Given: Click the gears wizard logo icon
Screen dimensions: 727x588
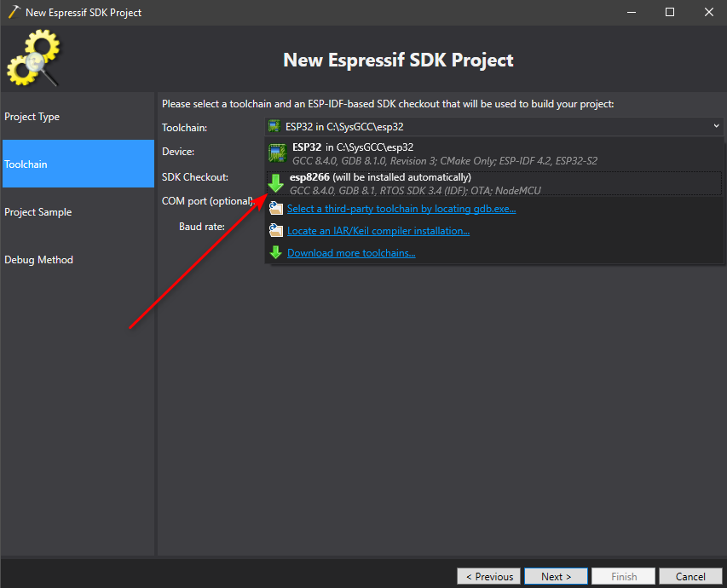Looking at the screenshot, I should [33, 58].
